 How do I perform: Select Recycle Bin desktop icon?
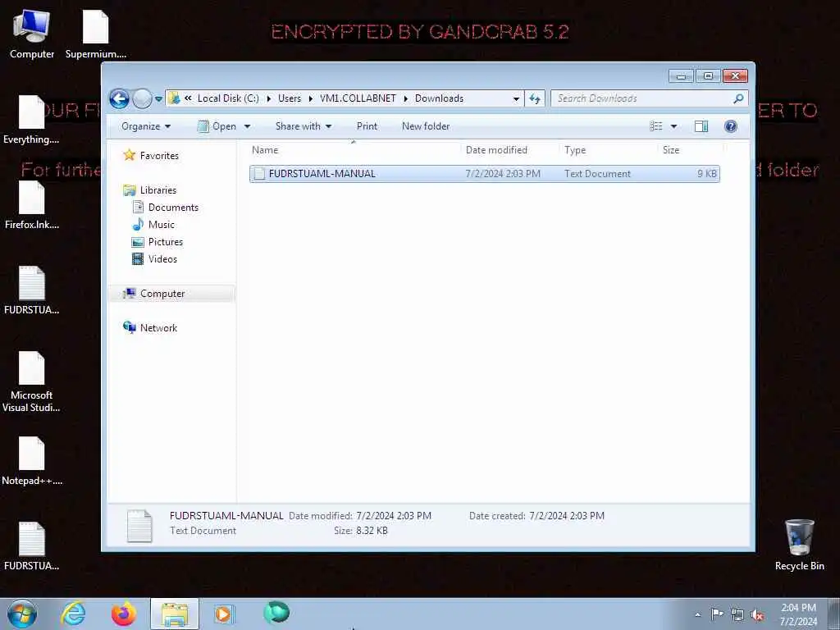[x=799, y=545]
